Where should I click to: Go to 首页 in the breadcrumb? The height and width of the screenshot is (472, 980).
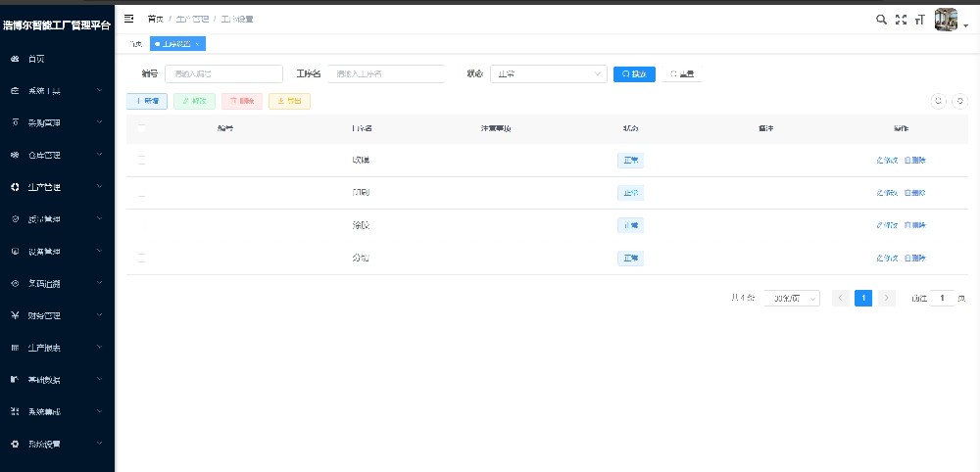156,20
